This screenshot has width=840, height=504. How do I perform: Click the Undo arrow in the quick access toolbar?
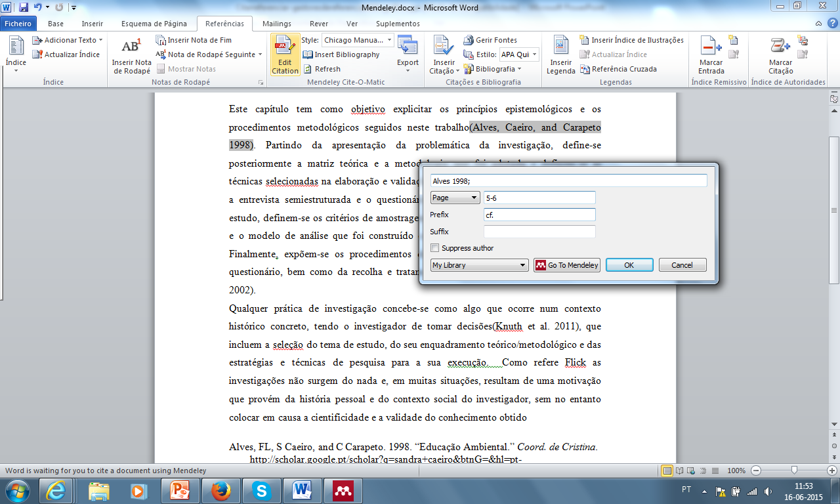pyautogui.click(x=38, y=7)
